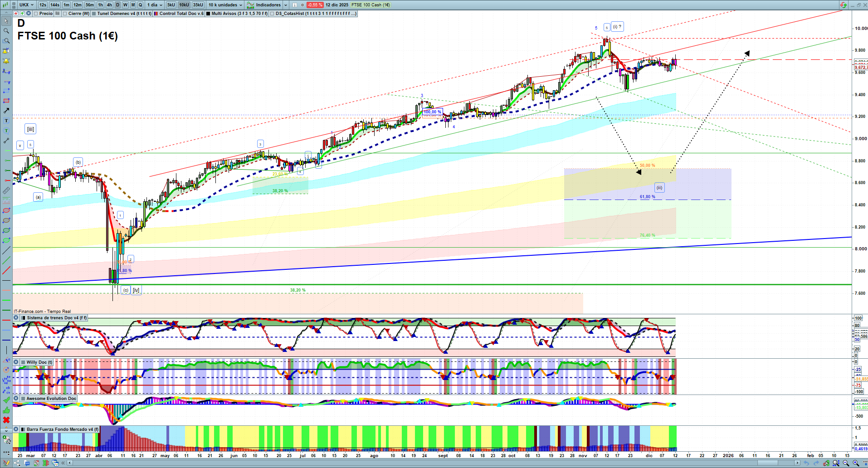Image resolution: width=868 pixels, height=468 pixels.
Task: Open the '10 k unidades' dropdown
Action: [225, 5]
